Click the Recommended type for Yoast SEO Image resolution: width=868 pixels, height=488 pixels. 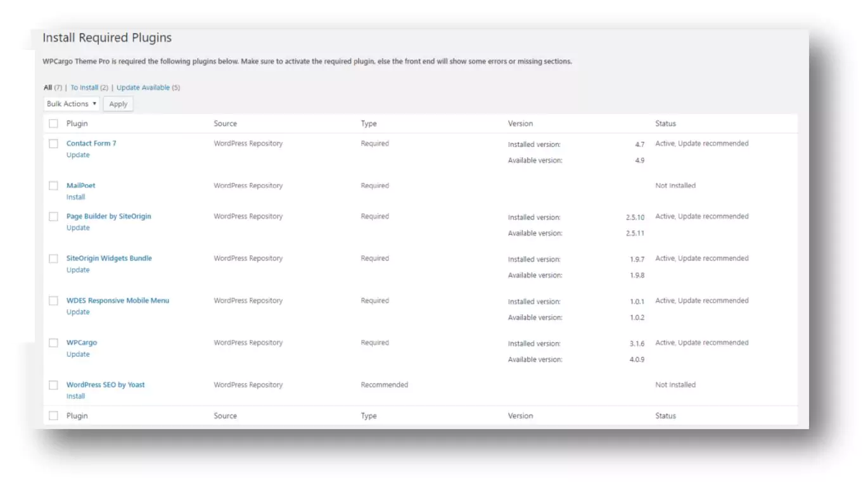click(x=385, y=385)
